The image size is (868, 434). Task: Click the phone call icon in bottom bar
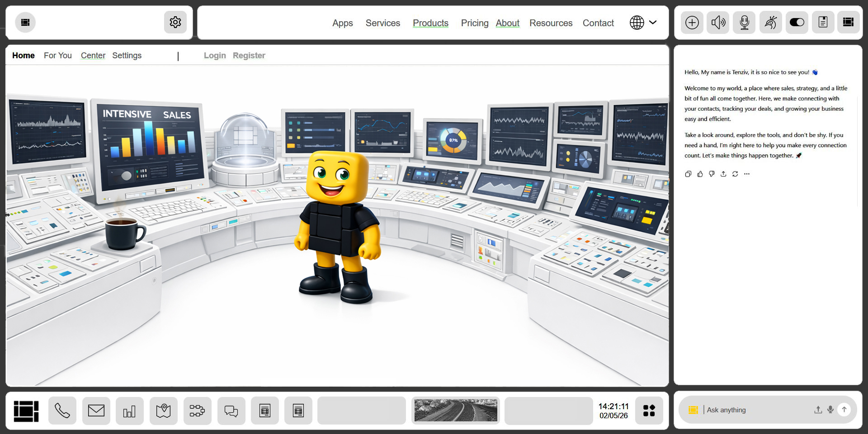[62, 411]
